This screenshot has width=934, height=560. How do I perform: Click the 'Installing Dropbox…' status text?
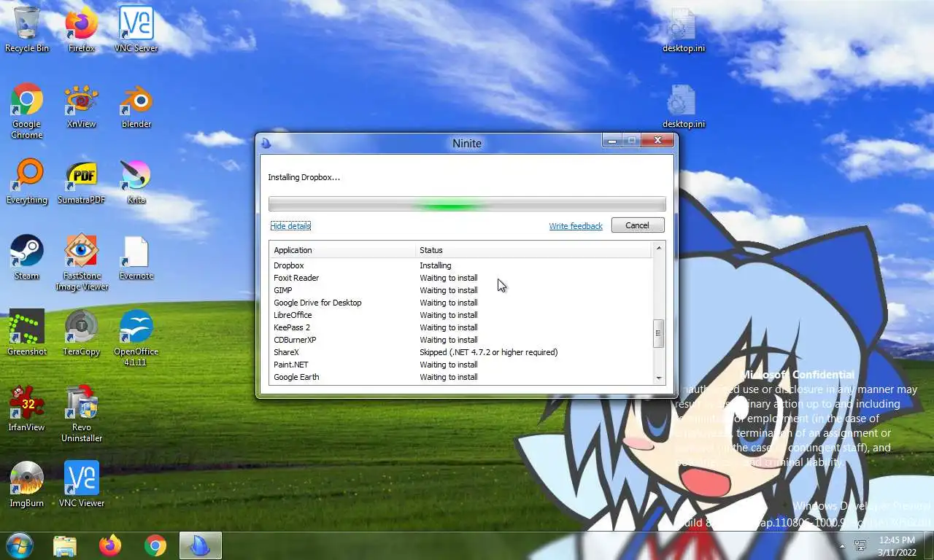[304, 177]
